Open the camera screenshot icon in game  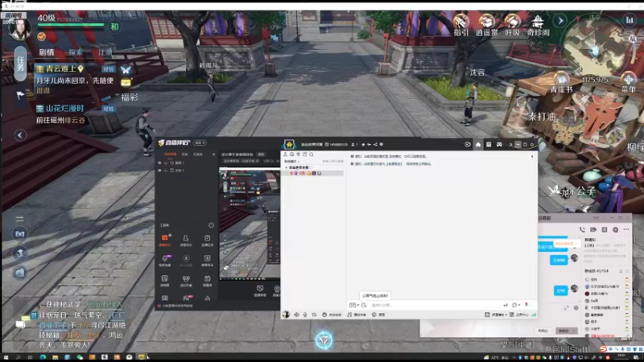[19, 233]
